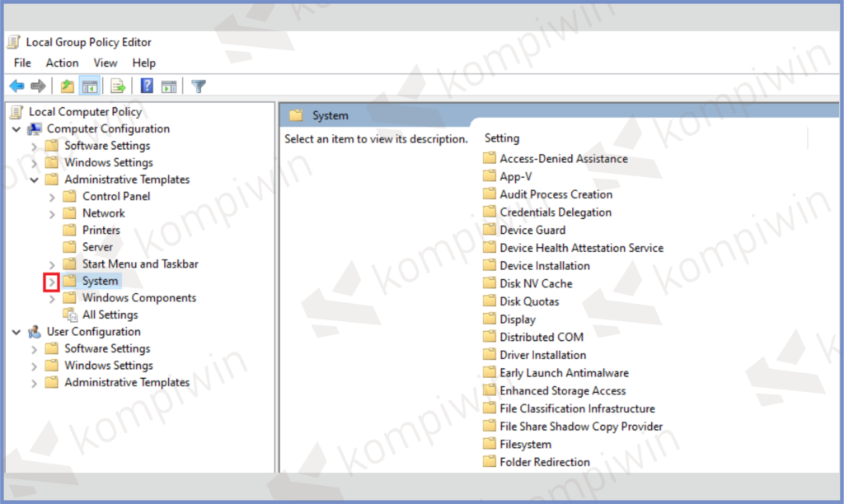This screenshot has height=504, width=844.
Task: Open the View menu
Action: (105, 63)
